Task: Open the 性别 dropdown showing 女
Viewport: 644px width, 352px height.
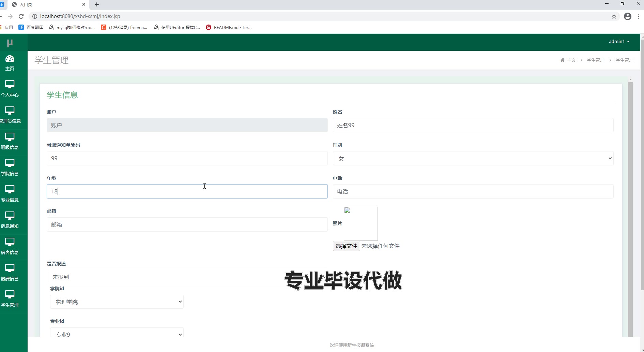Action: pos(473,158)
